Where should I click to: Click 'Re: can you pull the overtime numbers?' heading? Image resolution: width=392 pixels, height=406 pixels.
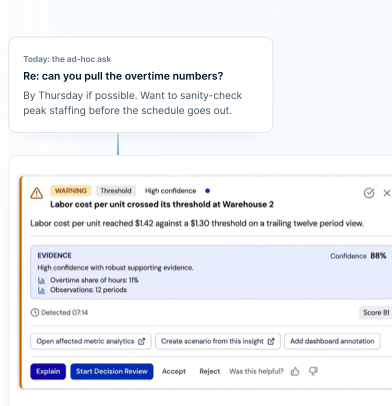tap(123, 76)
